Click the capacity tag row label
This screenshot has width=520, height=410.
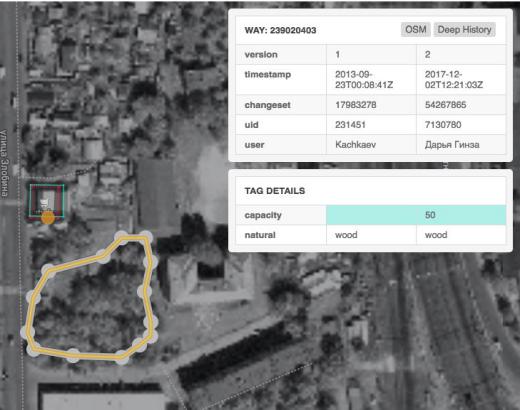click(263, 215)
